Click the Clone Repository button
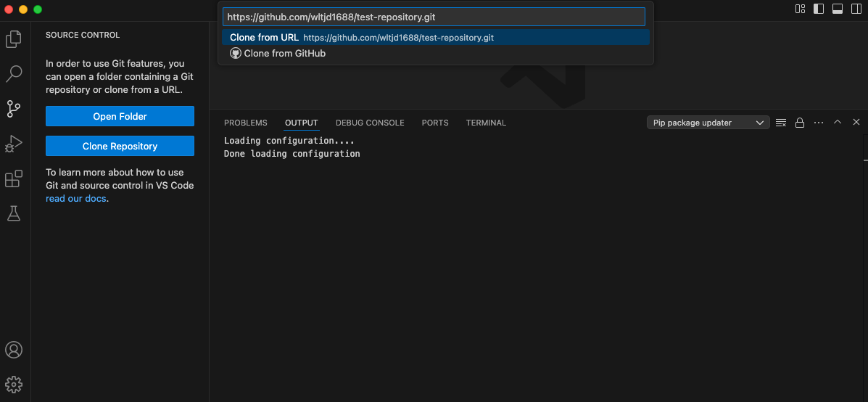Image resolution: width=868 pixels, height=402 pixels. coord(120,146)
